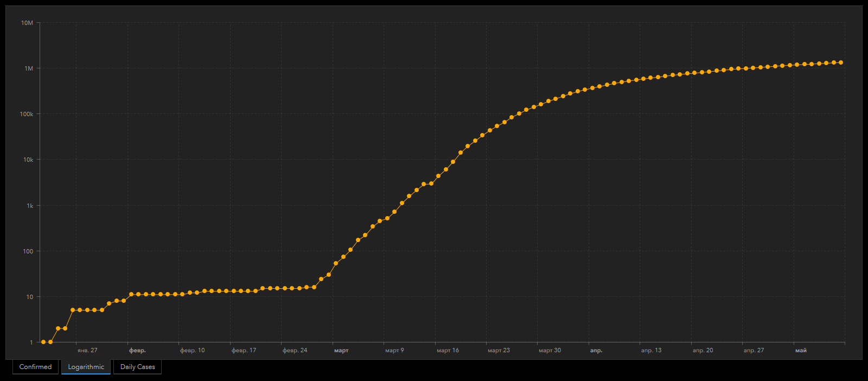Click the bold 'май' month label

801,351
